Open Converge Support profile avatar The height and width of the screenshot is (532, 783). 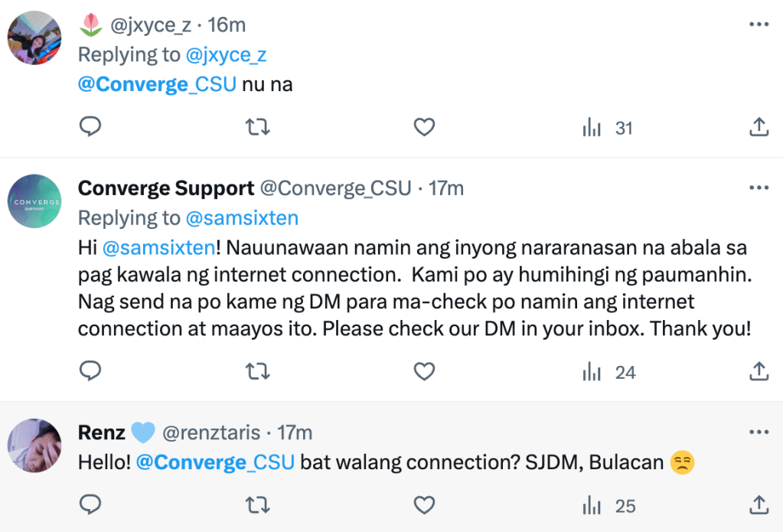click(34, 202)
